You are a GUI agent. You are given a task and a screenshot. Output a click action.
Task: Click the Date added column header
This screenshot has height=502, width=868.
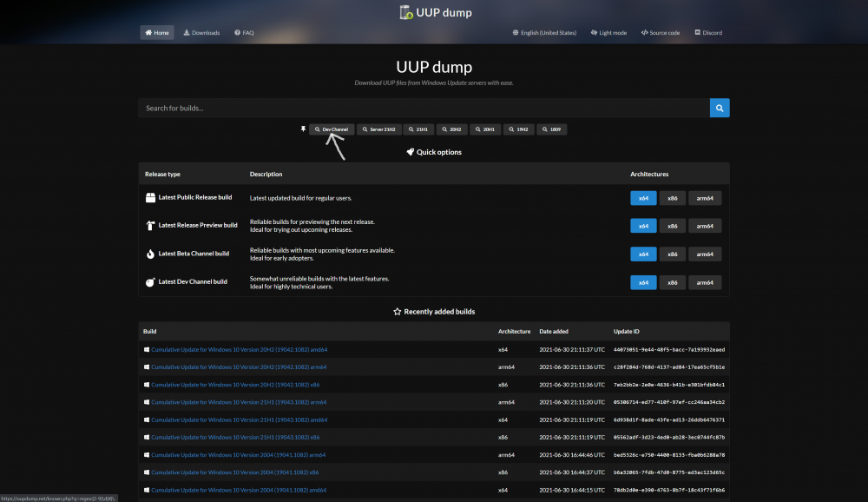[x=554, y=332]
